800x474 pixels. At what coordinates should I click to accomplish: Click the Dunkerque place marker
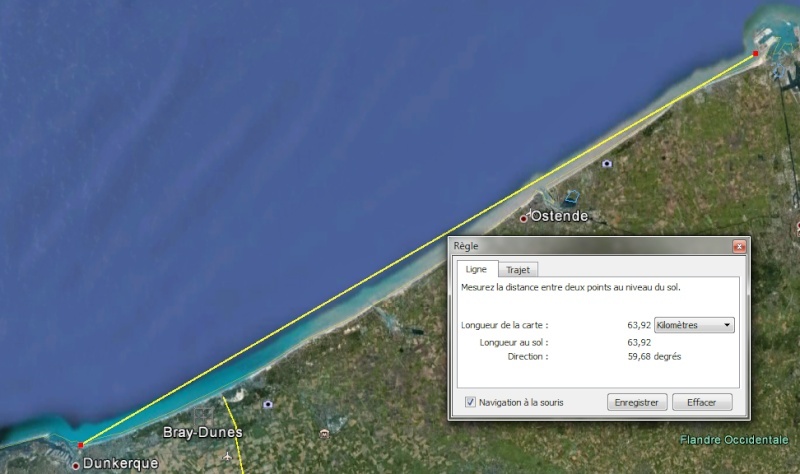click(76, 465)
